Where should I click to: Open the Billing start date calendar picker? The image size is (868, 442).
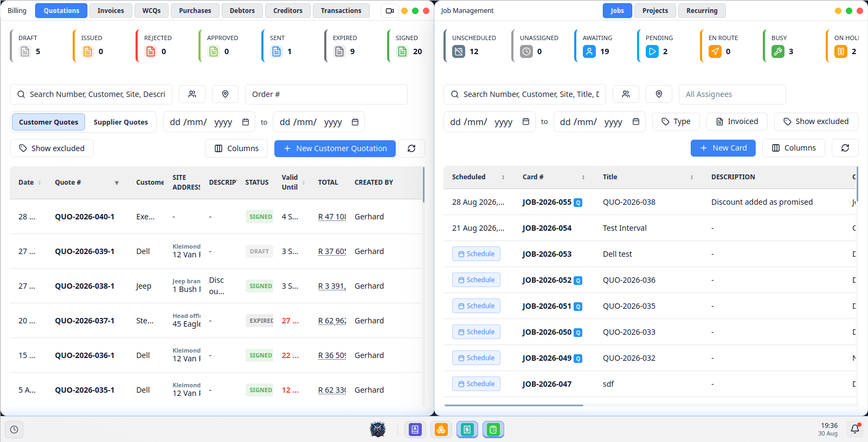[246, 122]
